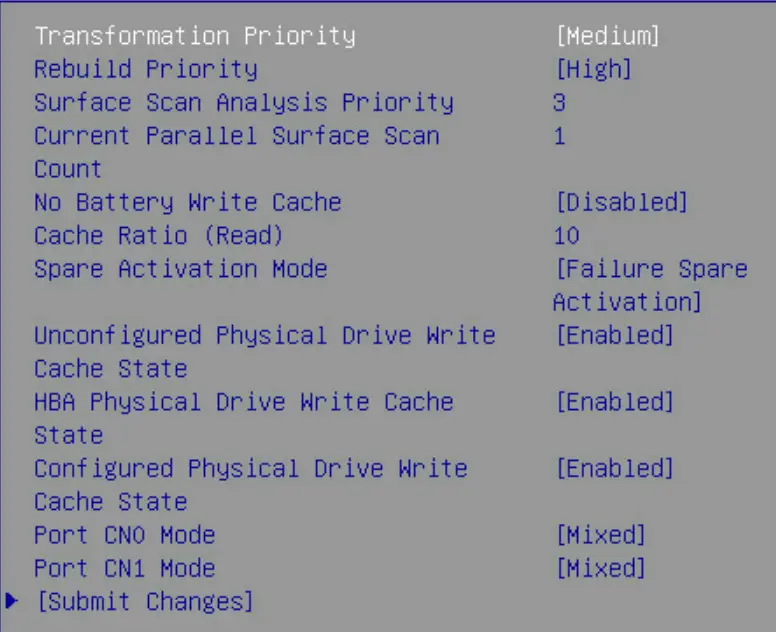Open the Port CN0 Mode Mixed dropdown
Viewport: 776px width, 632px height.
pyautogui.click(x=600, y=535)
